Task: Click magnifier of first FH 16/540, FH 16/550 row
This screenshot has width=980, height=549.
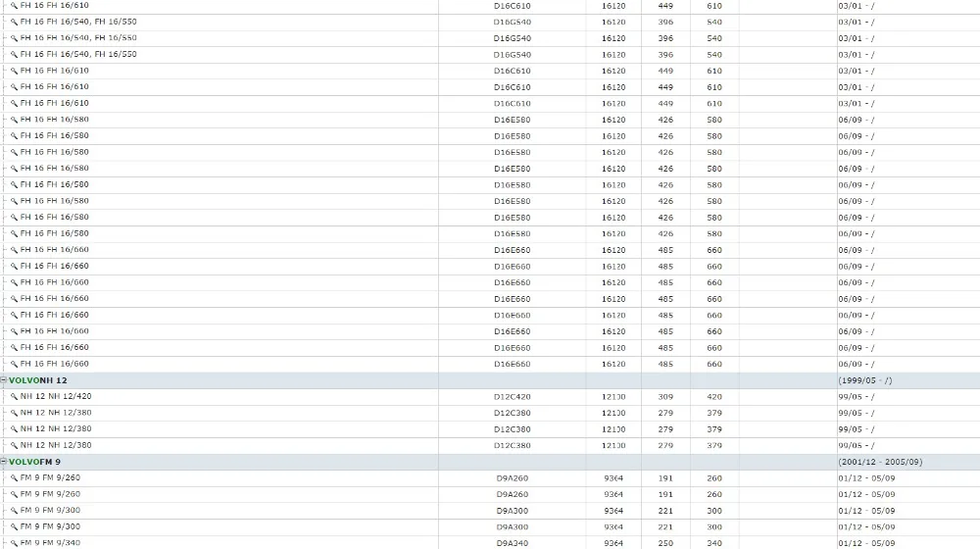Action: [14, 22]
